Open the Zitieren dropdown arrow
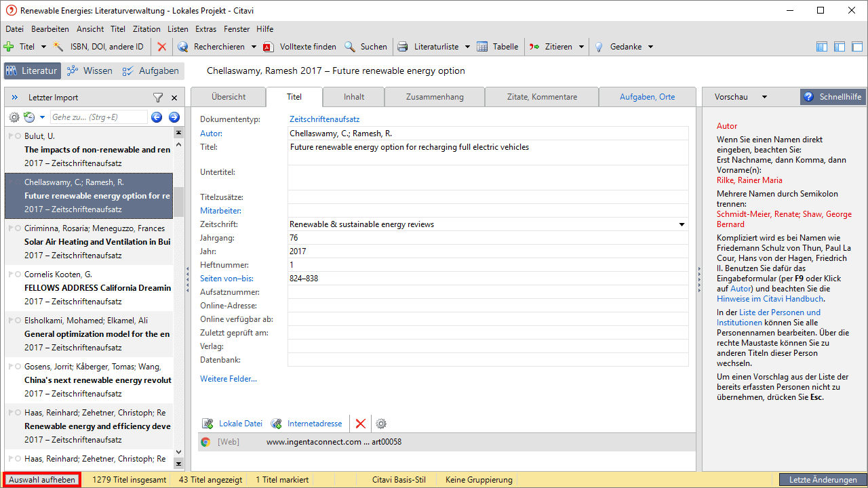This screenshot has width=868, height=488. coord(580,47)
